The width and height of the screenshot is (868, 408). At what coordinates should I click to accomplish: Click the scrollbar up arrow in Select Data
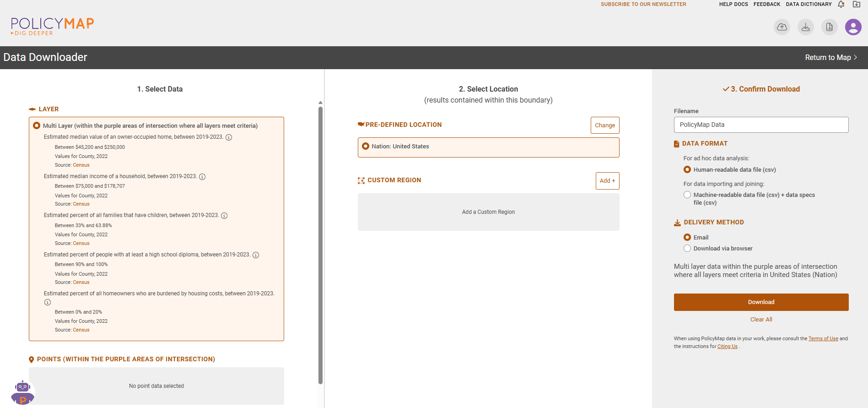(320, 103)
